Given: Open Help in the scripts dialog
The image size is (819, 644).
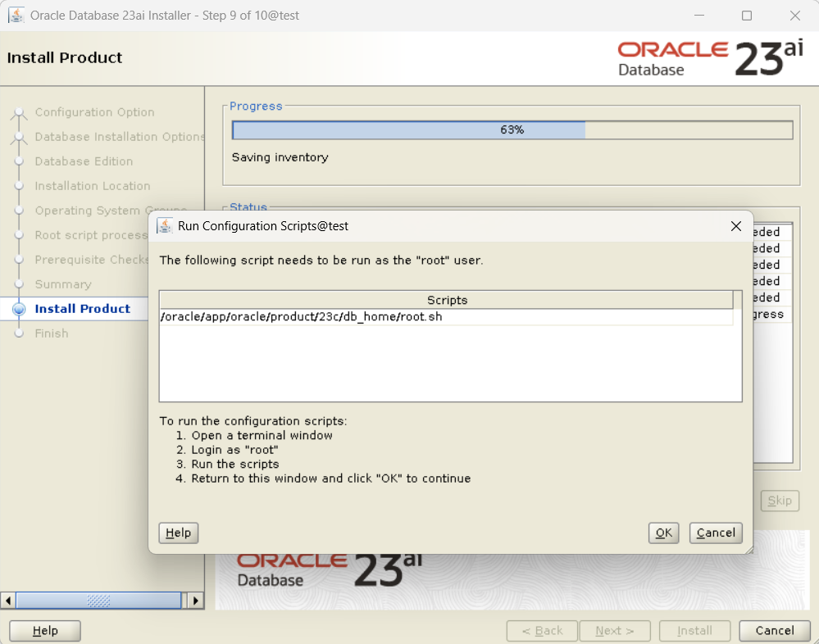Looking at the screenshot, I should click(178, 533).
